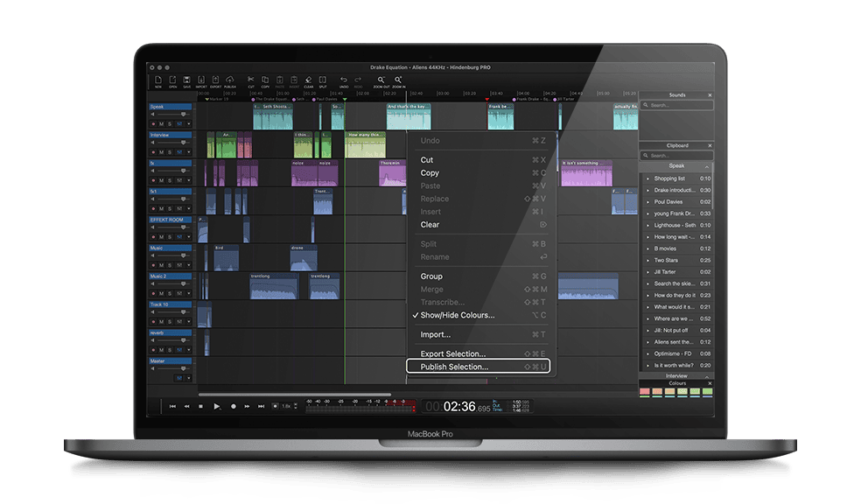Screen dimensions: 861x504
Task: Expand the Jill Tarter clipboard item
Action: (647, 272)
